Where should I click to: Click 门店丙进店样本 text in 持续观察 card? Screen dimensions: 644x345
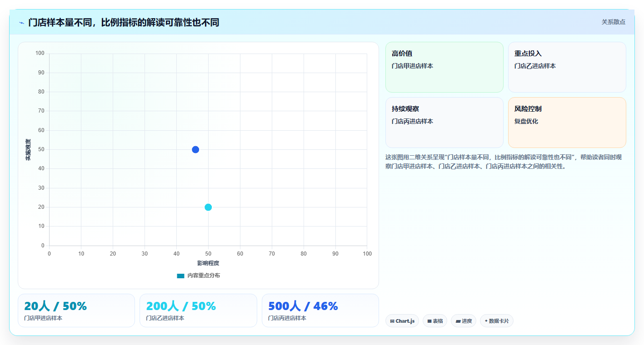412,121
